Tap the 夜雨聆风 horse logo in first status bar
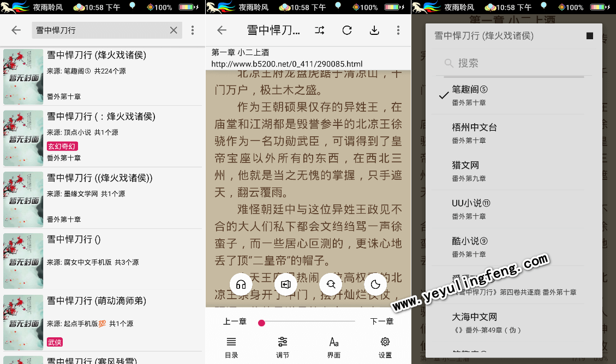This screenshot has width=616, height=364. pyautogui.click(x=15, y=7)
